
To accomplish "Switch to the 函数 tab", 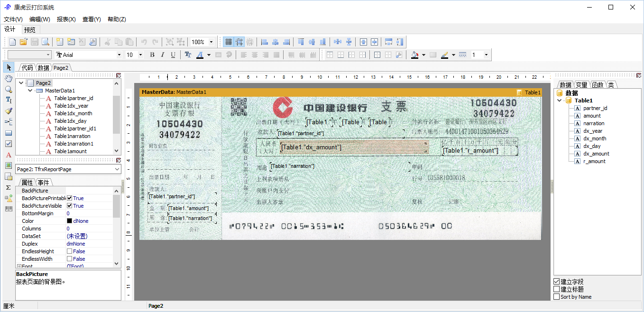I will point(598,85).
